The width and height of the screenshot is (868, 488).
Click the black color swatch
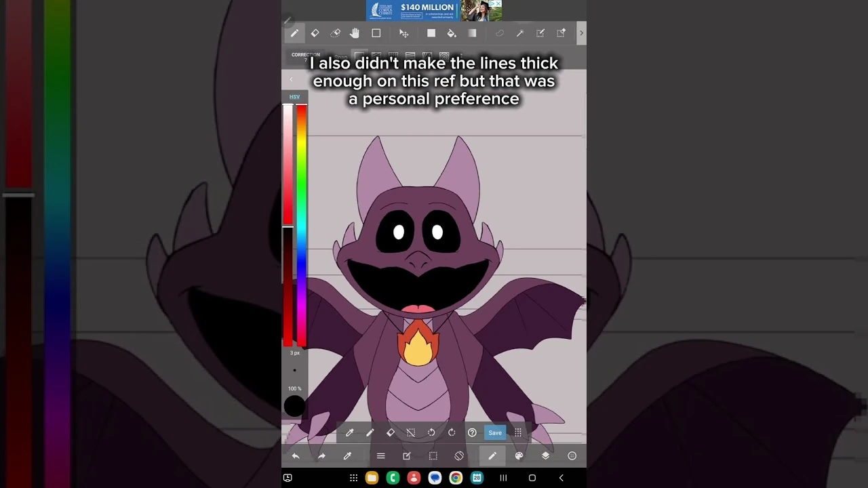pyautogui.click(x=294, y=406)
